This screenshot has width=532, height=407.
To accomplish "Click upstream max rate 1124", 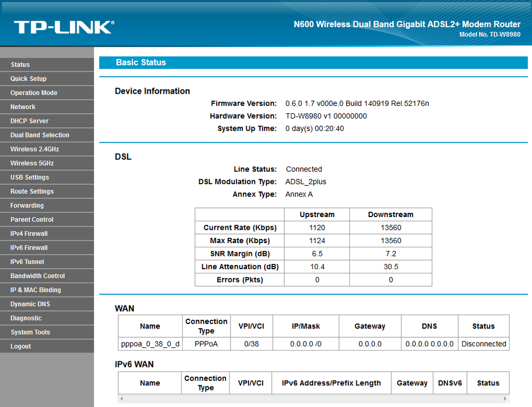I will [317, 240].
